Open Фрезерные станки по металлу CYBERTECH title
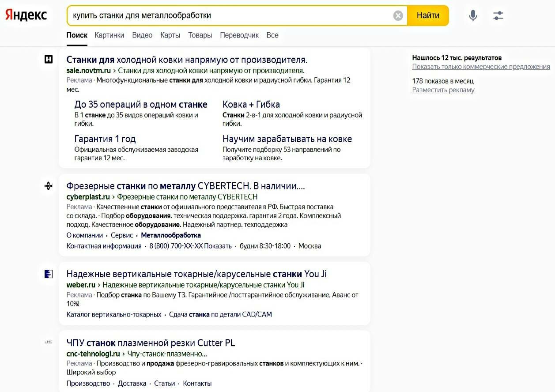The image size is (555, 392). pyautogui.click(x=185, y=186)
